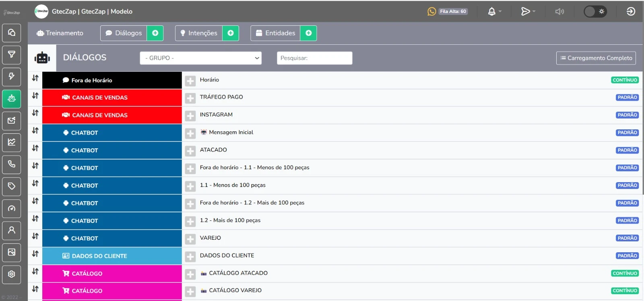This screenshot has height=301, width=644.
Task: Open the search chat icon in sidebar
Action: coord(11,33)
